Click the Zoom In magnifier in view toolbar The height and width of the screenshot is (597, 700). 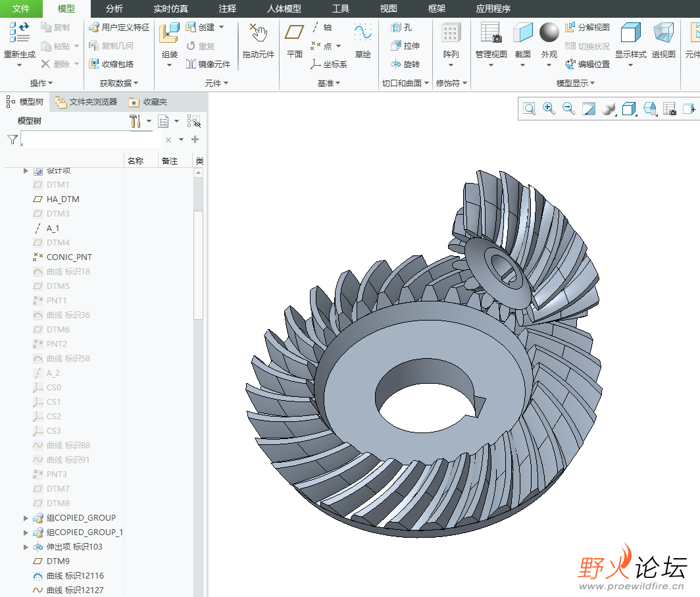tap(549, 109)
